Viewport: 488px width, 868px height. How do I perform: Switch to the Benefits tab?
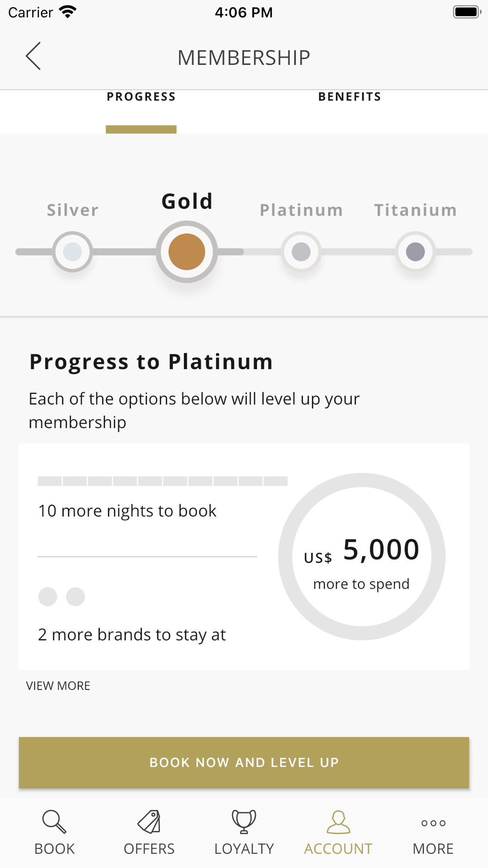(349, 97)
